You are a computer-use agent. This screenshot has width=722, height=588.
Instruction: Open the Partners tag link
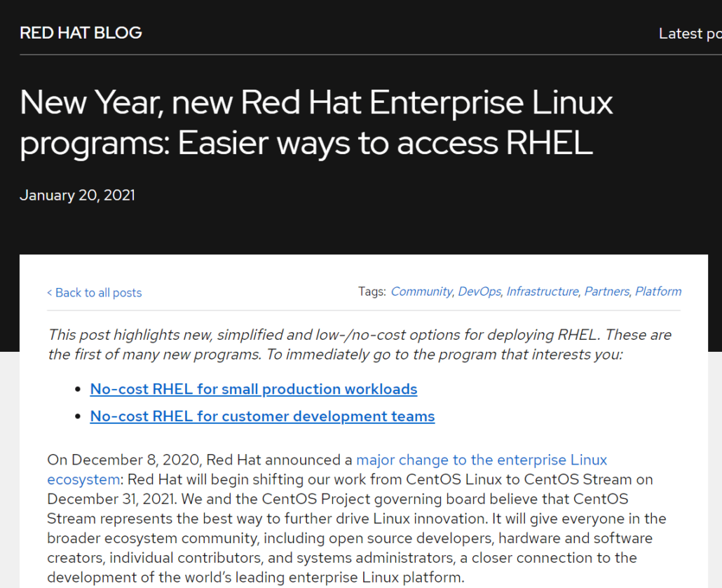coord(606,291)
